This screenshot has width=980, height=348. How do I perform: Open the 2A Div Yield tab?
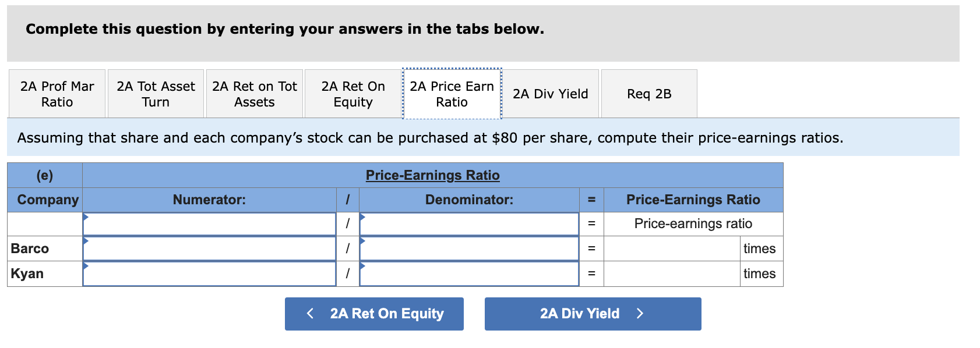pyautogui.click(x=551, y=94)
